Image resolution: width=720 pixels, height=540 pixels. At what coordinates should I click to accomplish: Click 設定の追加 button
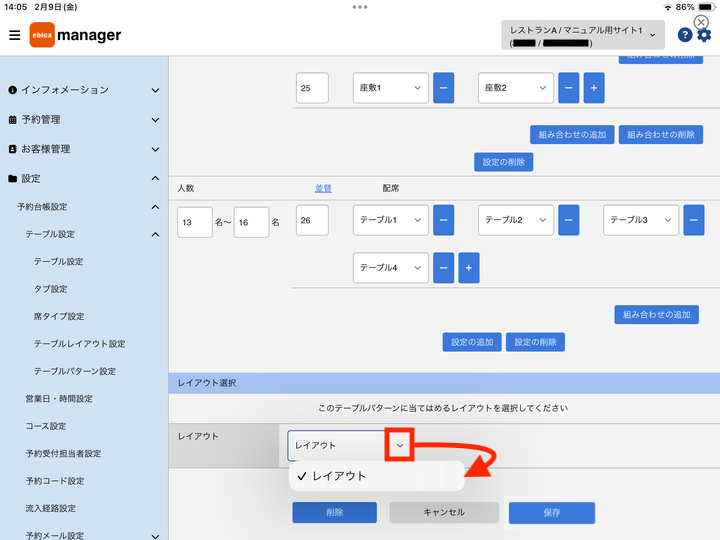pyautogui.click(x=472, y=342)
